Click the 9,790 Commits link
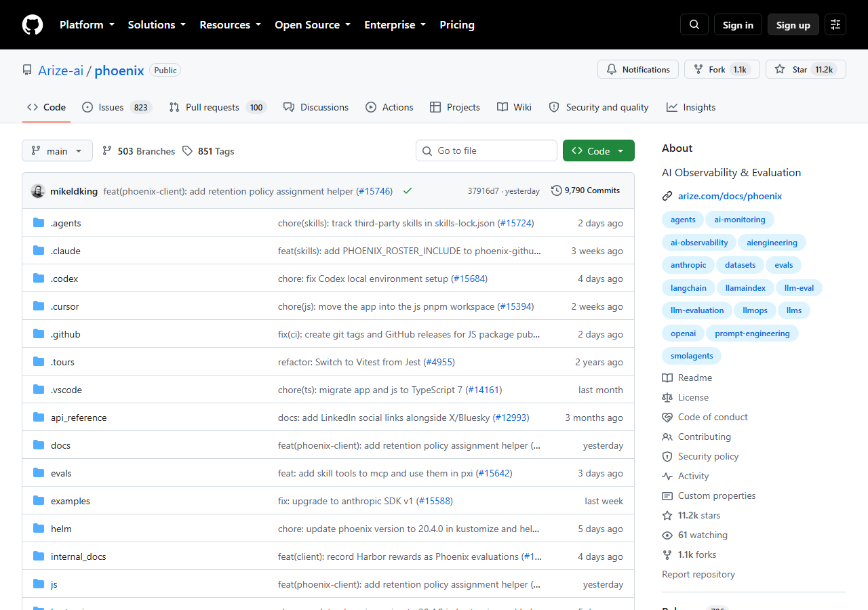Viewport: 868px width, 610px height. pos(586,190)
